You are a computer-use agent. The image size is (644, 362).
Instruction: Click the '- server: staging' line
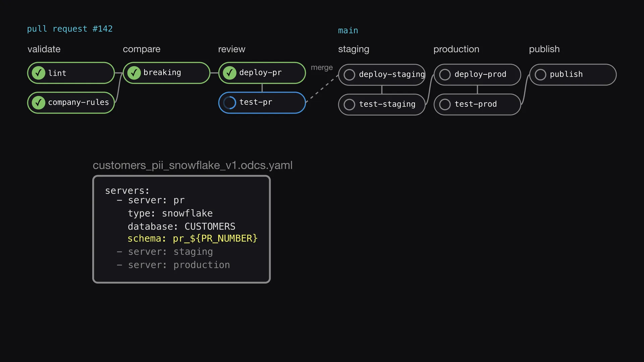pyautogui.click(x=165, y=252)
